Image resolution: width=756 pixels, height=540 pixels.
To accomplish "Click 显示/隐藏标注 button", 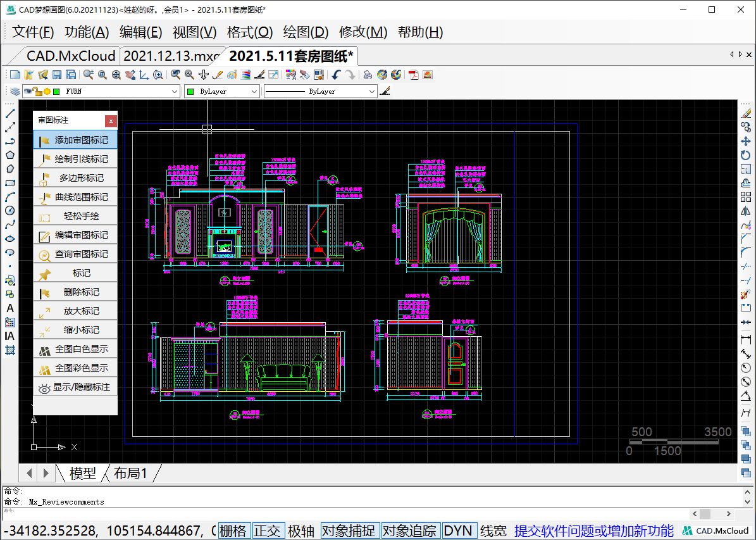I will point(75,387).
